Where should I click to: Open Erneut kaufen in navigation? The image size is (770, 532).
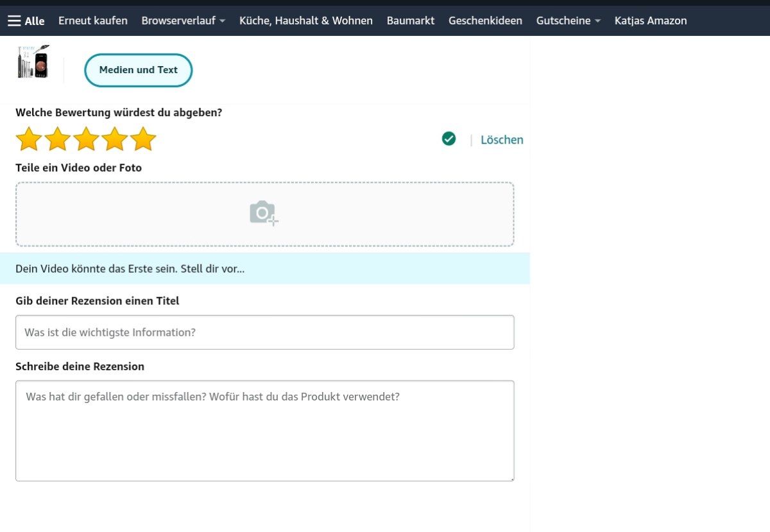(93, 21)
